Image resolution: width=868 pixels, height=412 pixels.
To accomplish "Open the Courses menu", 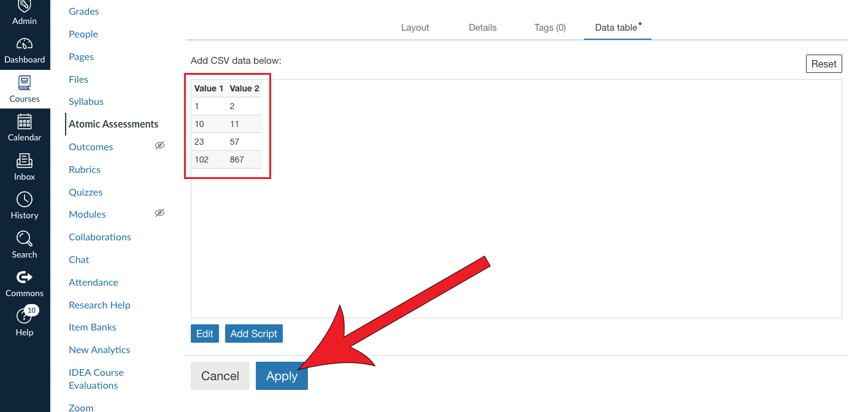I will [25, 89].
